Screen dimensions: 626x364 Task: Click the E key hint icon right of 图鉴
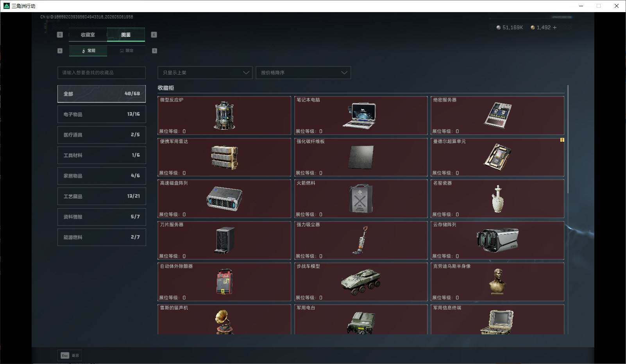(x=154, y=35)
